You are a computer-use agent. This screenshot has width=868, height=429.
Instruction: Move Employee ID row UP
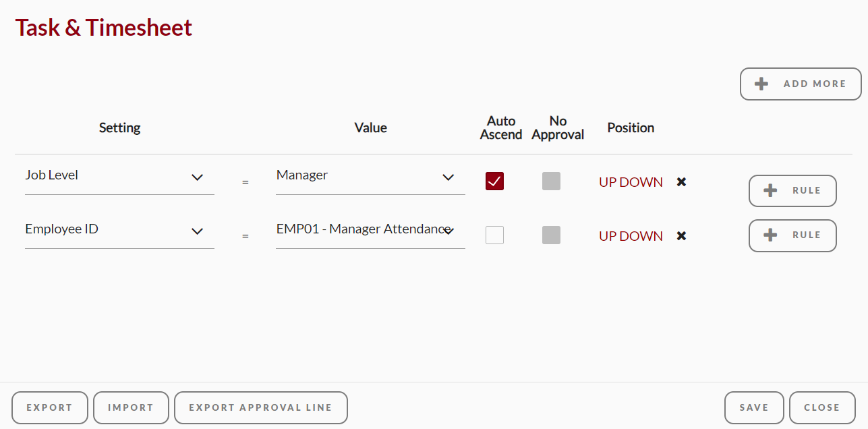point(608,236)
